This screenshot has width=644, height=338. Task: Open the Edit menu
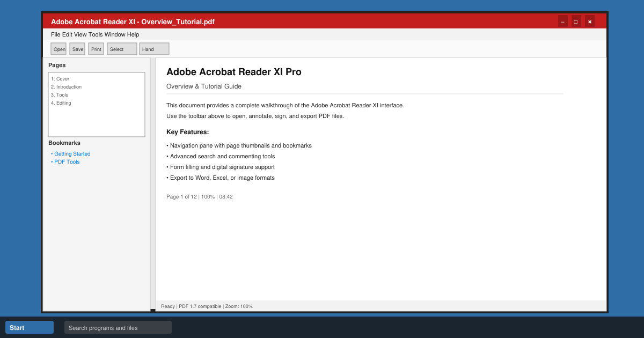[x=67, y=34]
